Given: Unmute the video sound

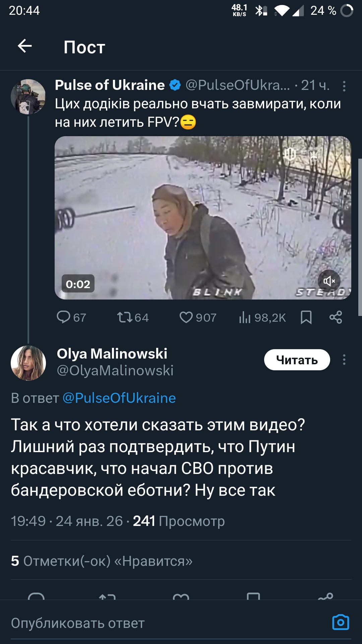Looking at the screenshot, I should 329,281.
